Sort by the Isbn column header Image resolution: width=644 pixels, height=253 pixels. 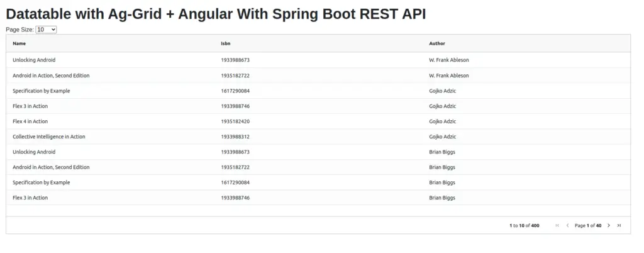226,43
